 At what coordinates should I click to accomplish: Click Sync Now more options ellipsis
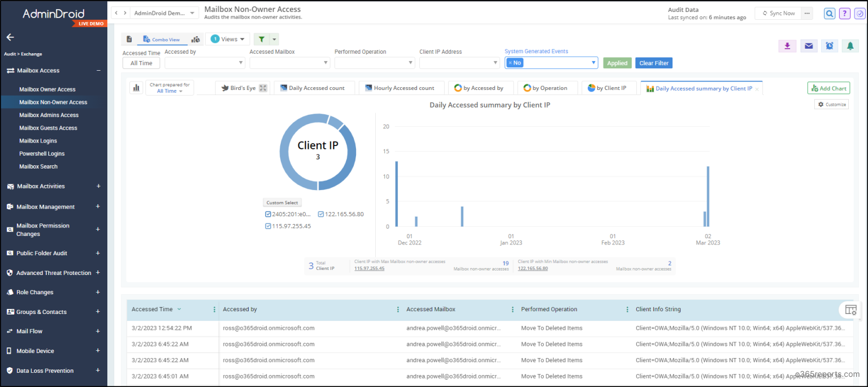coord(807,13)
